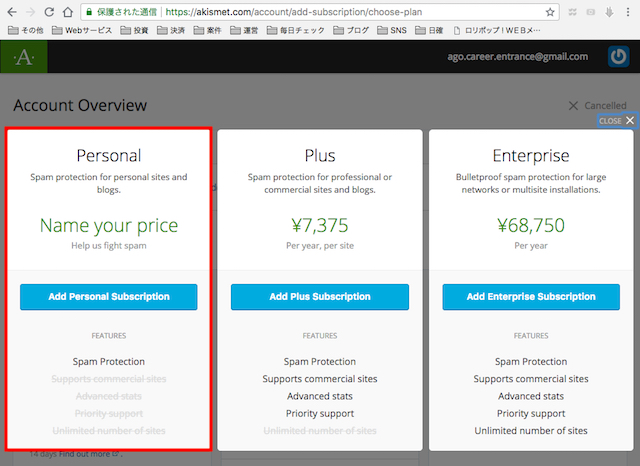The height and width of the screenshot is (466, 640).
Task: Click Add Plus Subscription button
Action: click(x=319, y=297)
